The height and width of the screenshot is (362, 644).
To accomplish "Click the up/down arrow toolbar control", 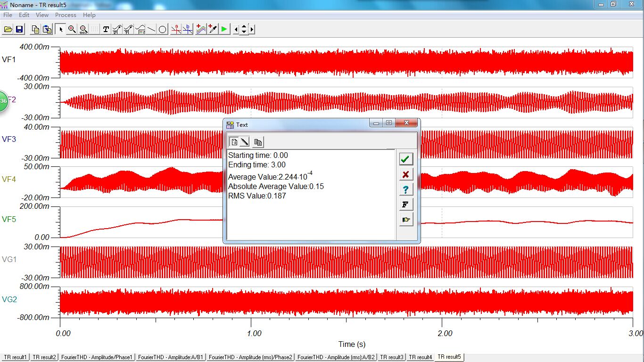I will [x=244, y=29].
